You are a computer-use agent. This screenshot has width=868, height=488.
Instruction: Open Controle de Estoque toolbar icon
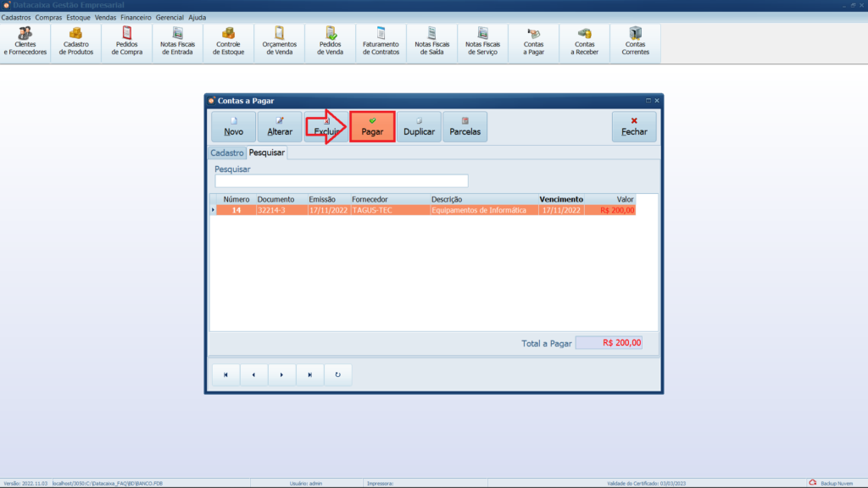[x=229, y=42]
